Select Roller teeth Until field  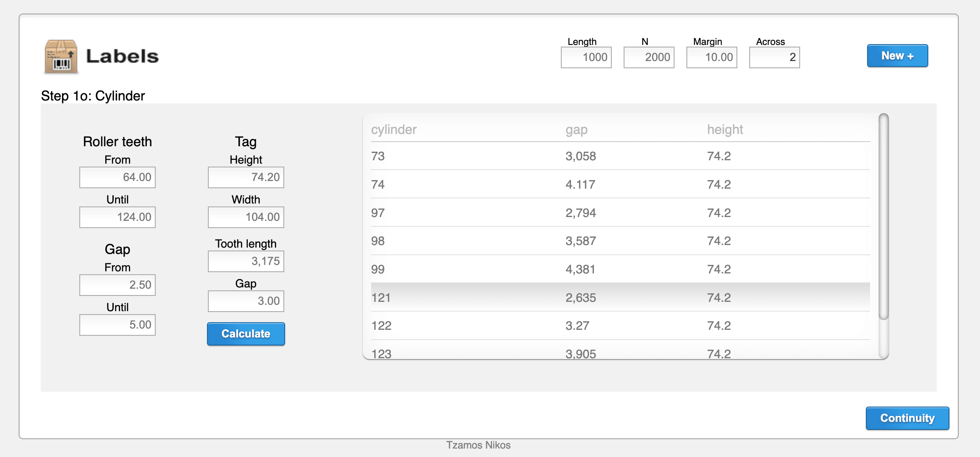(x=118, y=217)
